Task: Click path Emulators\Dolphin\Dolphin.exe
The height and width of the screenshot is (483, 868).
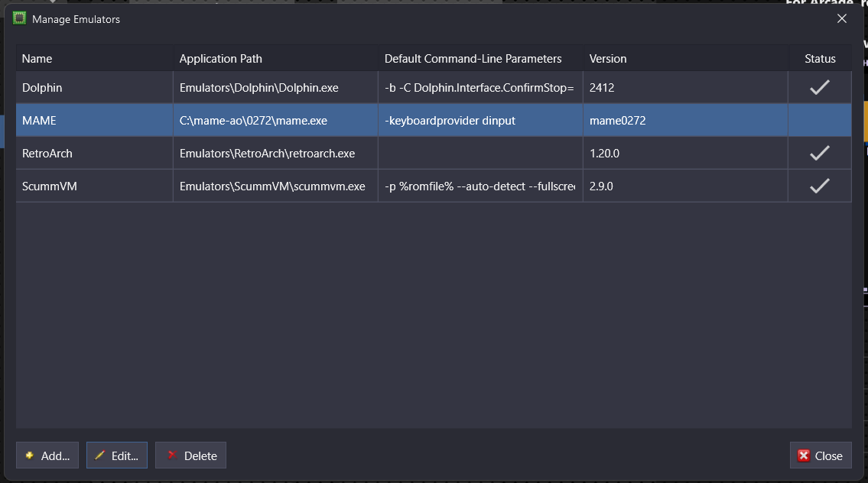Action: pyautogui.click(x=258, y=87)
